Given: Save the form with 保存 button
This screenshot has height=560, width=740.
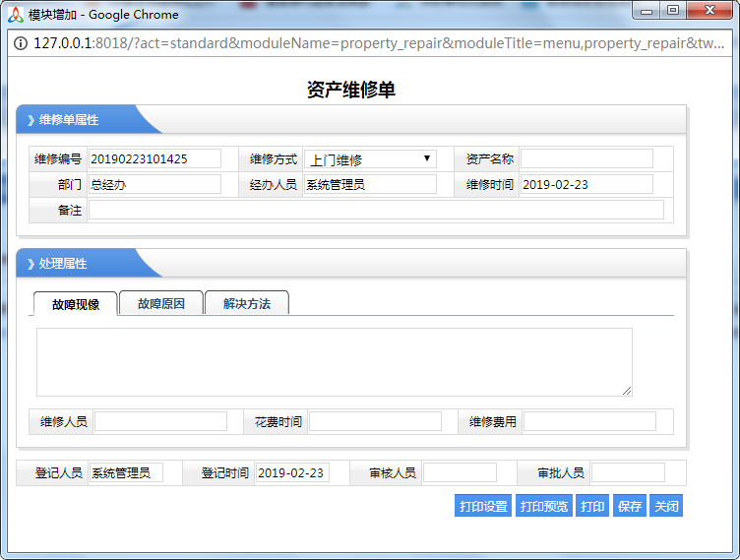Looking at the screenshot, I should (x=630, y=506).
